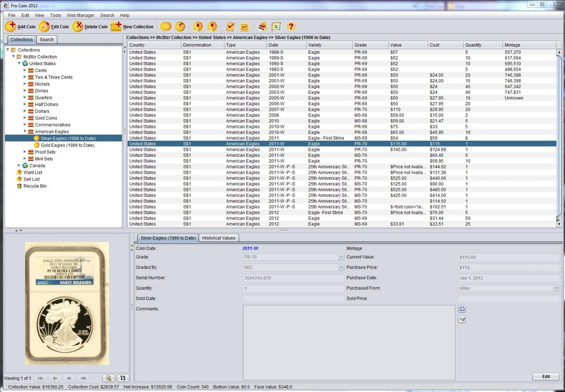The image size is (565, 392).
Task: Click the upload arrow box toolbar icon
Action: 198,27
